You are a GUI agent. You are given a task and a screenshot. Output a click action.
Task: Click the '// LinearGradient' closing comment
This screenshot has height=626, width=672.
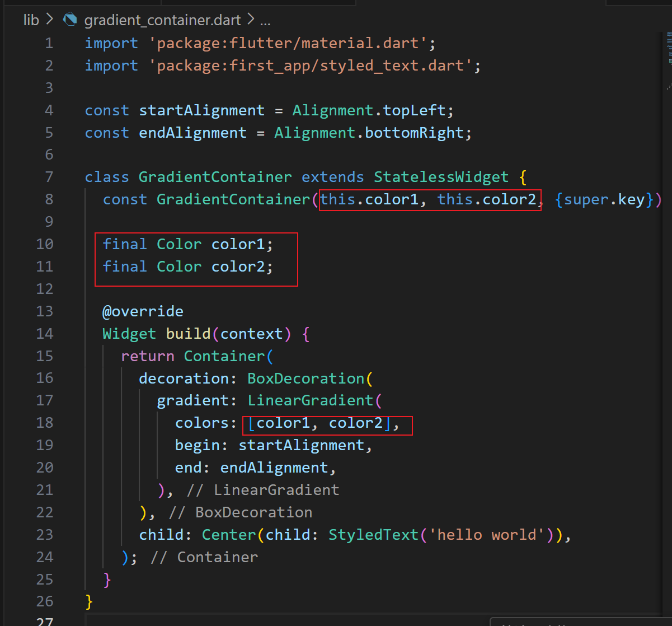[x=263, y=490]
